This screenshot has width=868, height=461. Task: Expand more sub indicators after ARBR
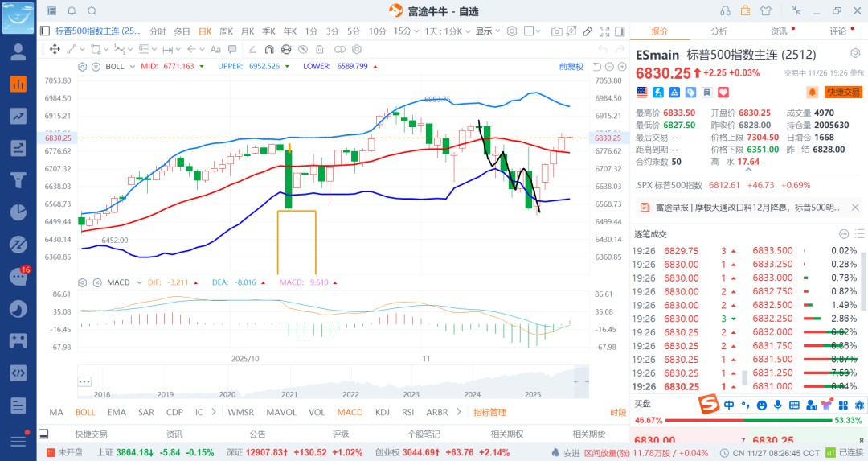point(458,412)
